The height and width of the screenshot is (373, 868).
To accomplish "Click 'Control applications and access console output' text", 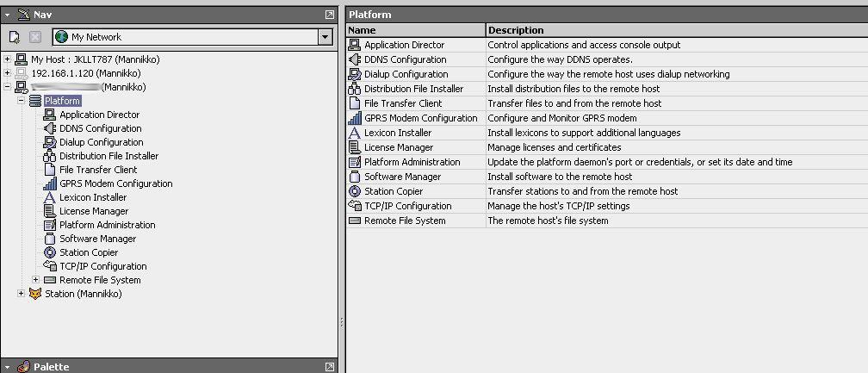I will [x=584, y=45].
